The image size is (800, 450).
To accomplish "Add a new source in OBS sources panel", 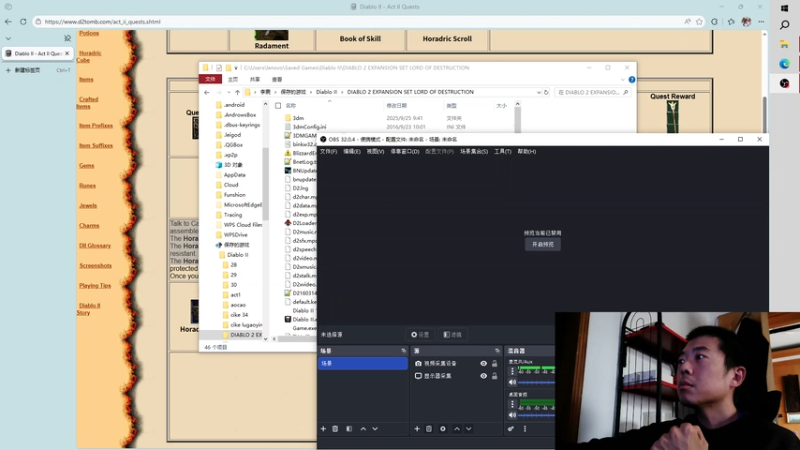I will 417,429.
